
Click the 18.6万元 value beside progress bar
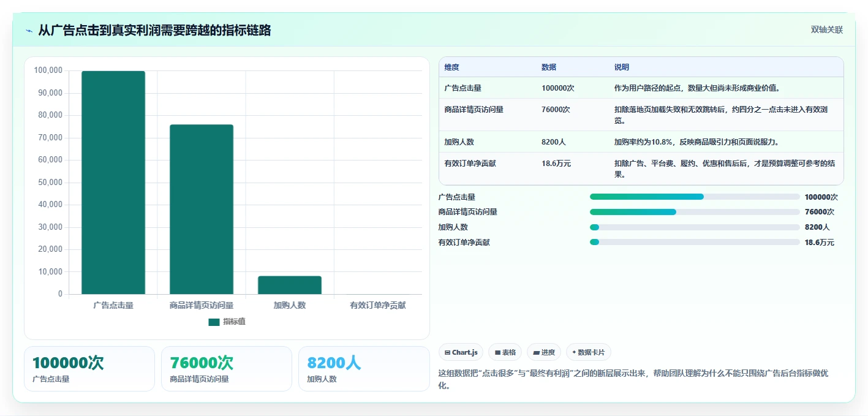click(x=820, y=243)
